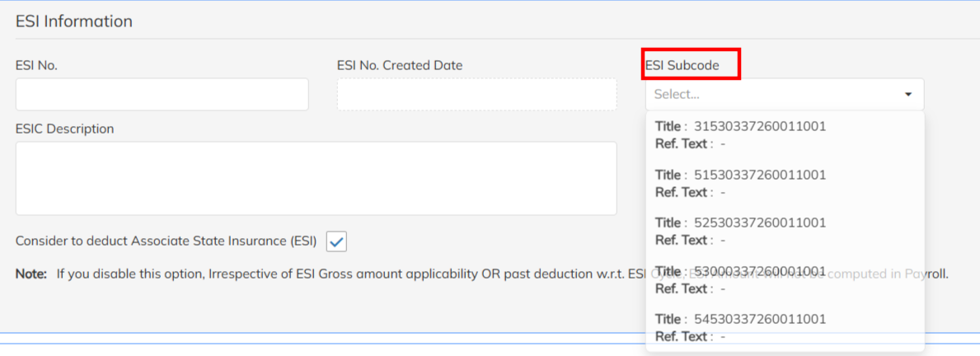Pick subcode 52530337260011001 from list
The image size is (980, 356).
(x=759, y=222)
